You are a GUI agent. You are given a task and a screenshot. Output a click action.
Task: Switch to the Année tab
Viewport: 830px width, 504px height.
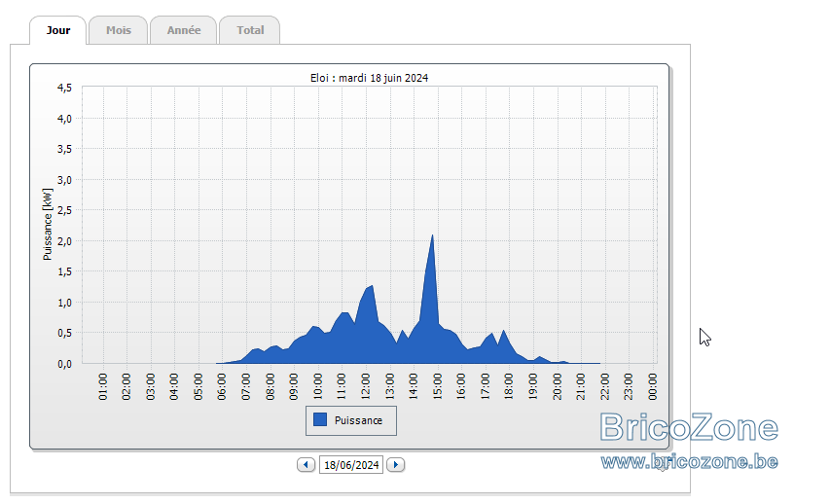pos(184,30)
